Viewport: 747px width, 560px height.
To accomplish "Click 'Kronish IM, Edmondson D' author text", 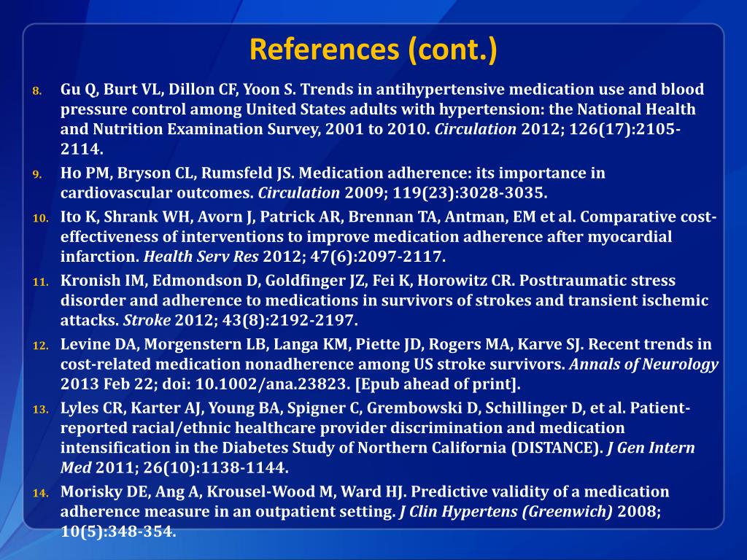I will [x=160, y=281].
